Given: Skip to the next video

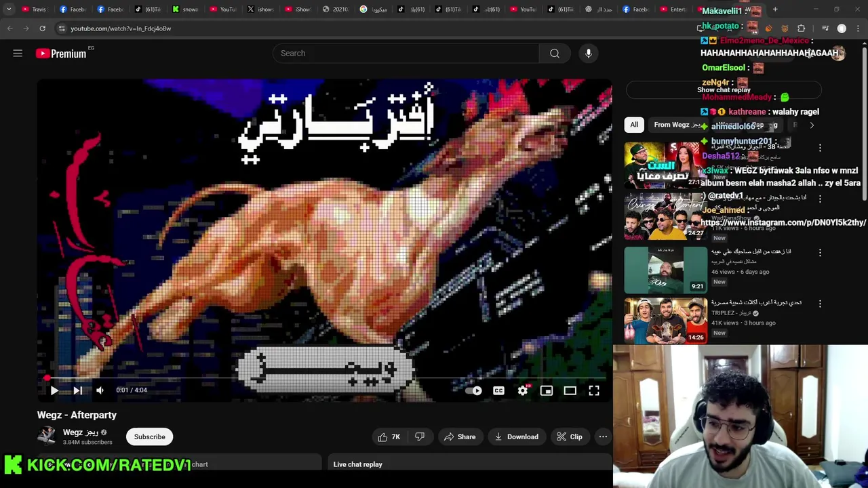Looking at the screenshot, I should (77, 390).
